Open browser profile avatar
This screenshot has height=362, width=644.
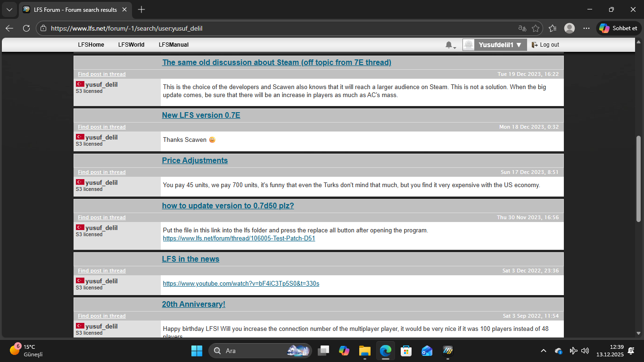[x=570, y=28]
